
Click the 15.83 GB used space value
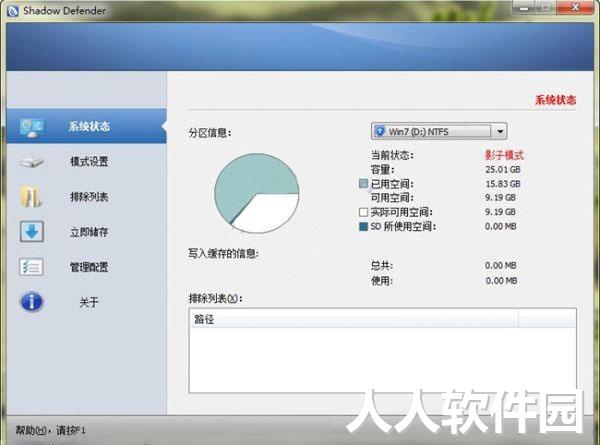503,184
